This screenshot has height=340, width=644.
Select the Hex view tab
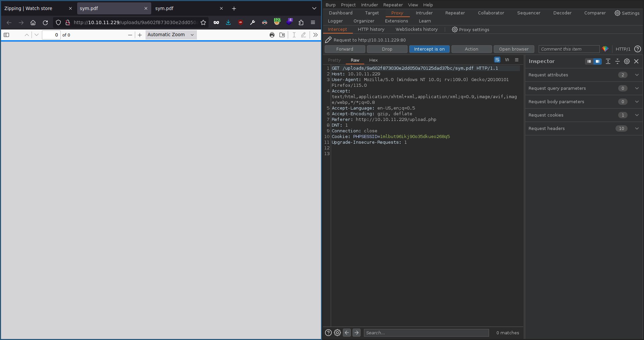tap(373, 60)
